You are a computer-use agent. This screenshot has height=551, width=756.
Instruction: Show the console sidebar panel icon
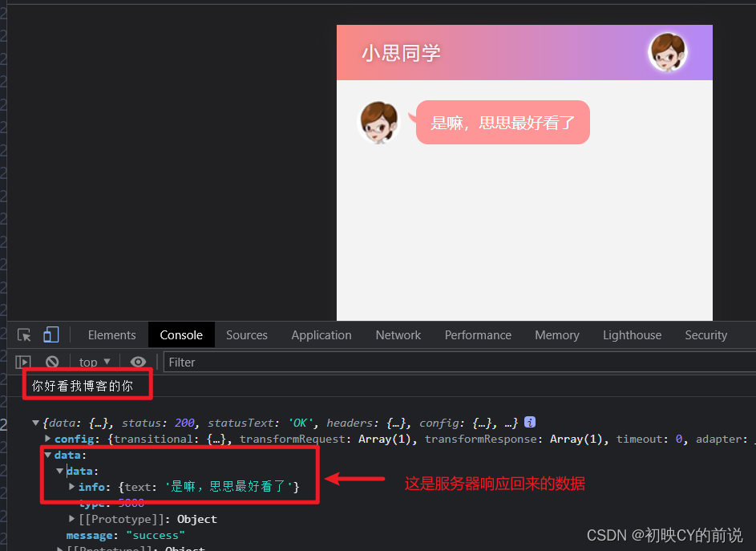coord(23,362)
